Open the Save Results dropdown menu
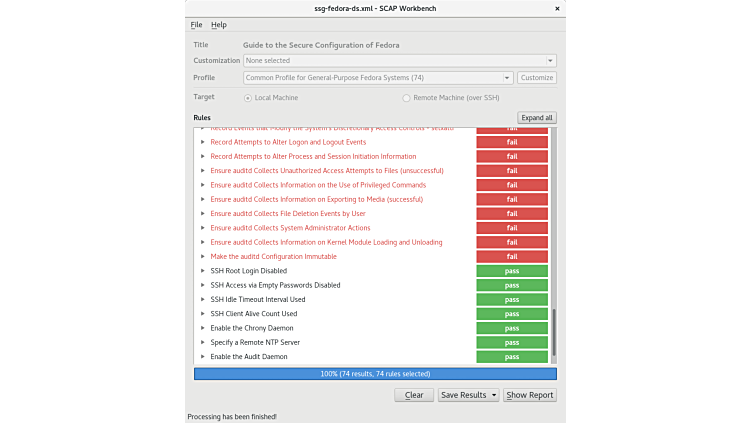The image size is (752, 423). pyautogui.click(x=468, y=395)
